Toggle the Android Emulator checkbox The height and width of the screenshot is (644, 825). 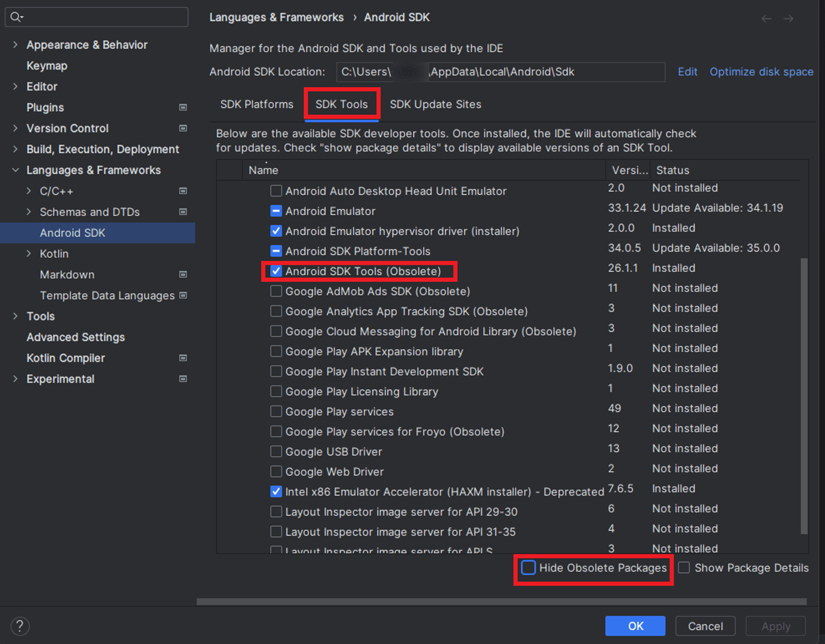(276, 211)
